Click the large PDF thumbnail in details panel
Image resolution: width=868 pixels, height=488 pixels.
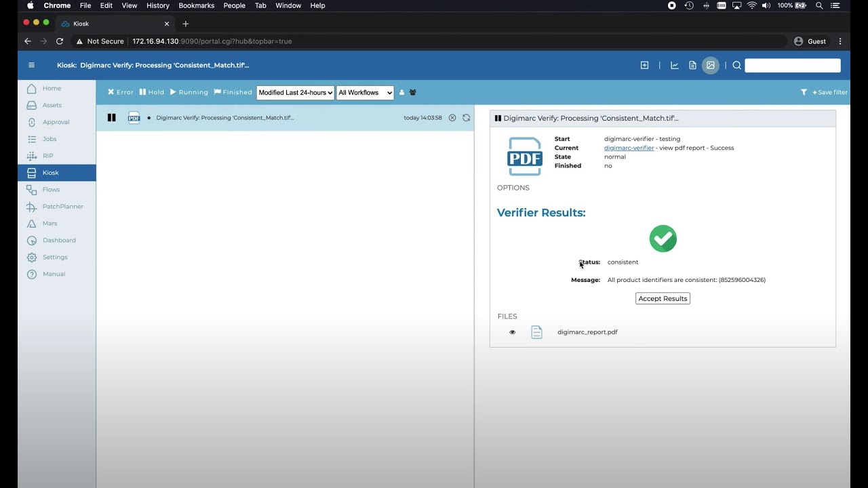(525, 157)
